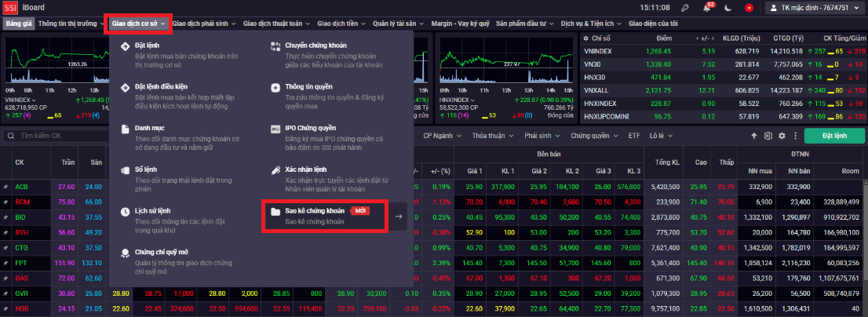Open notifications bell with 62 badge
868x317 pixels.
707,8
